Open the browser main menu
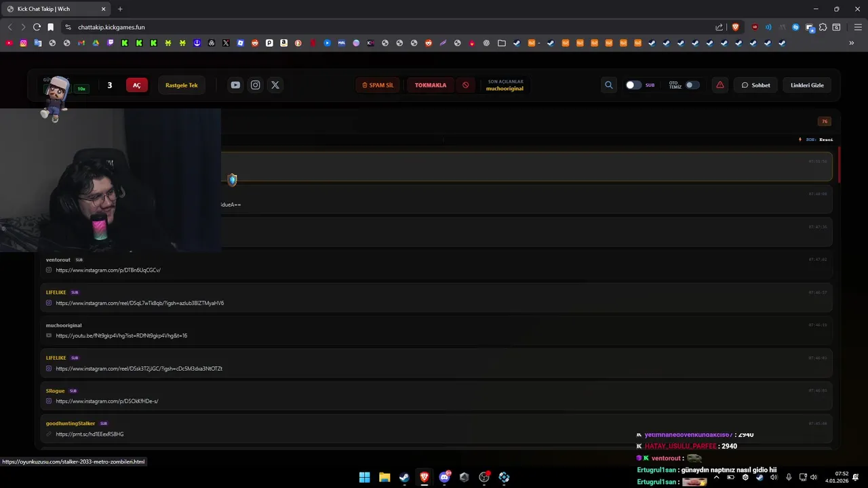Screen dimensions: 868x488 point(857,27)
